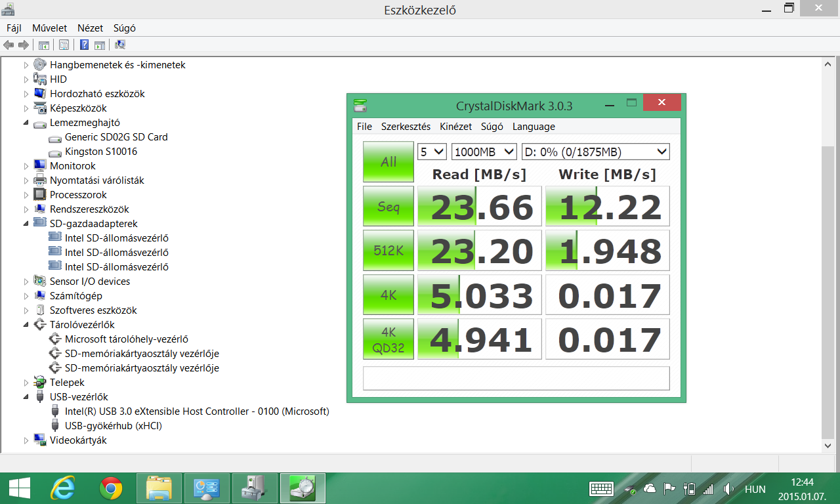
Task: Select Intel(R) USB 3.0 eXtensible Host Controller
Action: (197, 411)
